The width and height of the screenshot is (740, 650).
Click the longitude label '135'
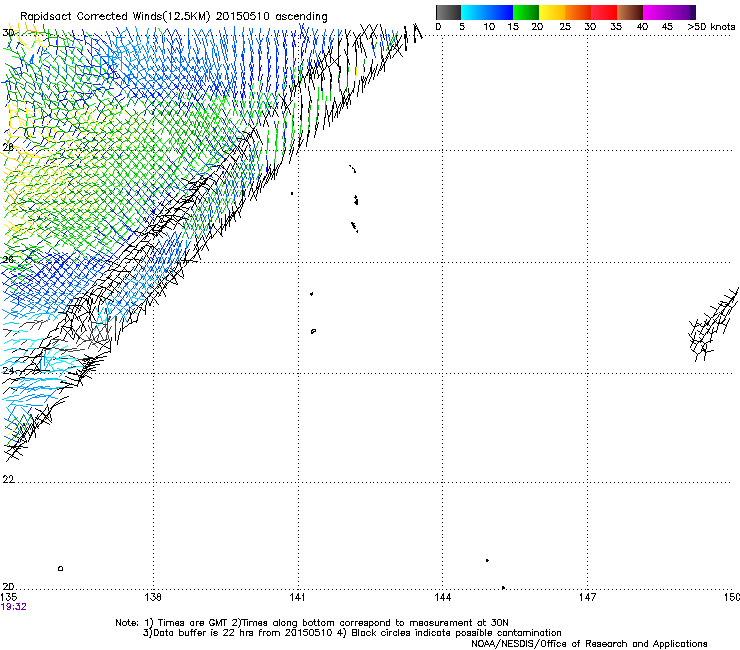[9, 597]
